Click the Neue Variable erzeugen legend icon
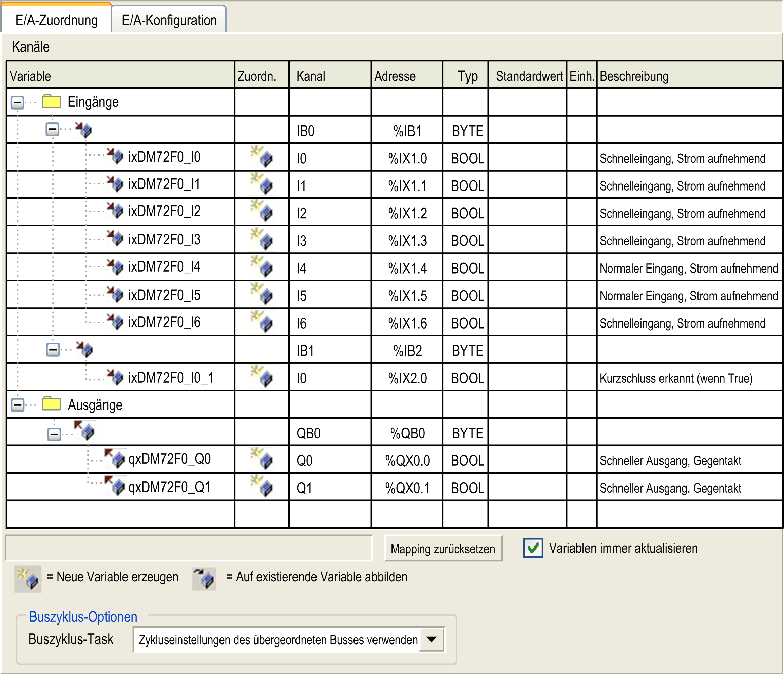This screenshot has height=674, width=784. (x=27, y=579)
